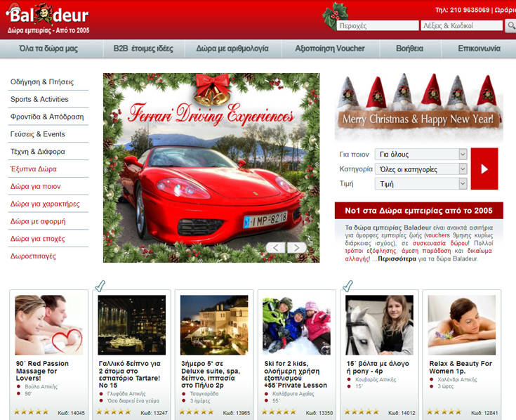This screenshot has width=516, height=420.
Task: Open the couple massage photo thumbnail
Action: pyautogui.click(x=49, y=325)
